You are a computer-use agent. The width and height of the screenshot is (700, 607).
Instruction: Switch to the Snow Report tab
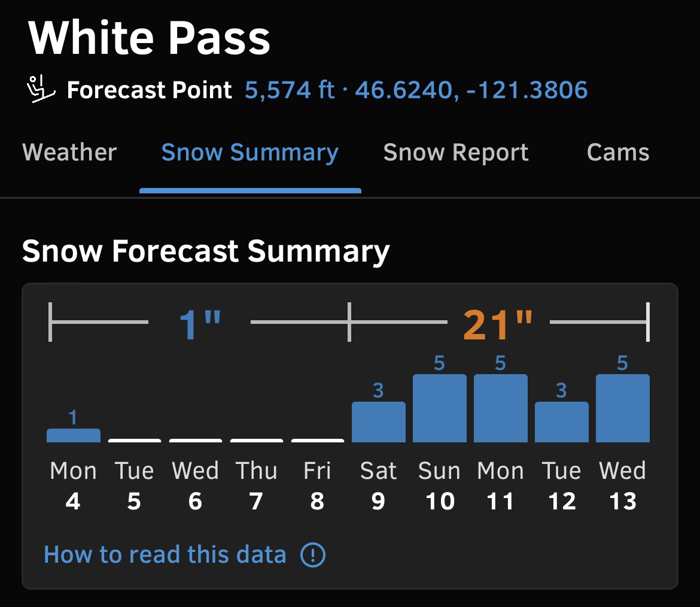click(456, 152)
